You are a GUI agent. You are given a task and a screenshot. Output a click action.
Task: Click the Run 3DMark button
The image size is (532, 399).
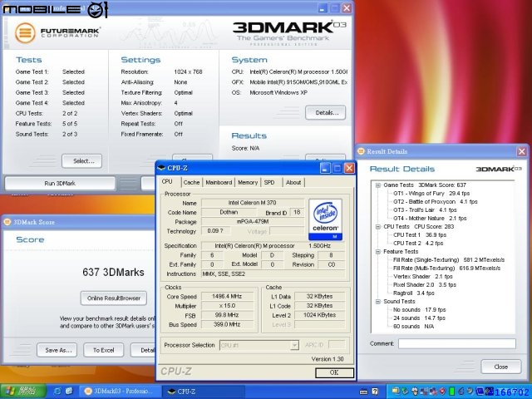click(60, 183)
